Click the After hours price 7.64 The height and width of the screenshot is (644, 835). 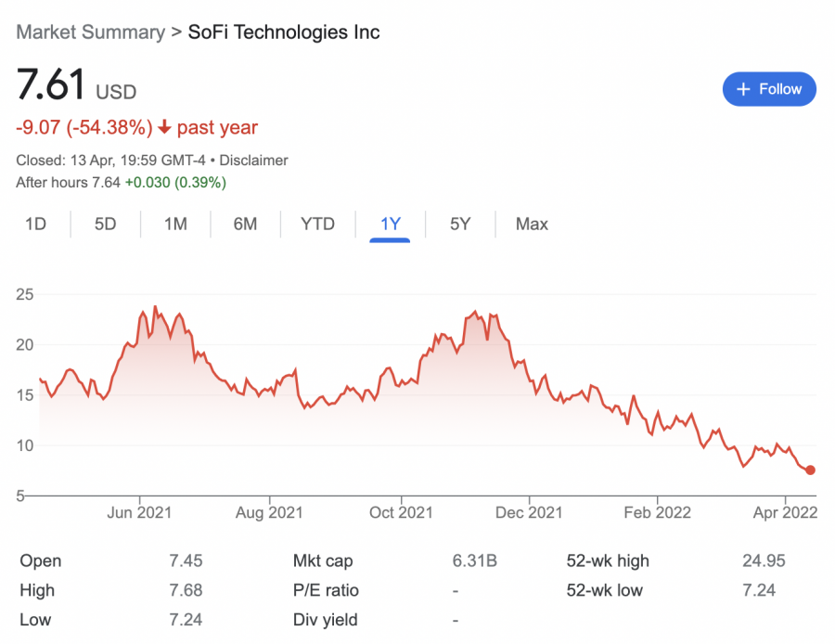pos(105,182)
